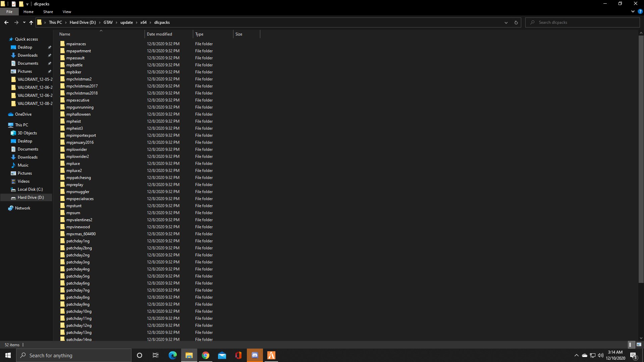Open the File menu

point(9,12)
